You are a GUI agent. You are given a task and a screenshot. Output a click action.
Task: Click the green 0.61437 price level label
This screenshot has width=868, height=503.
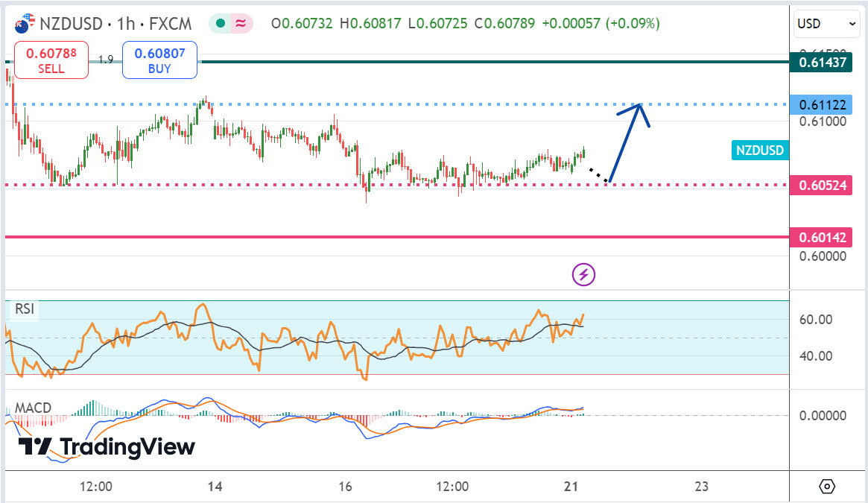(x=823, y=62)
